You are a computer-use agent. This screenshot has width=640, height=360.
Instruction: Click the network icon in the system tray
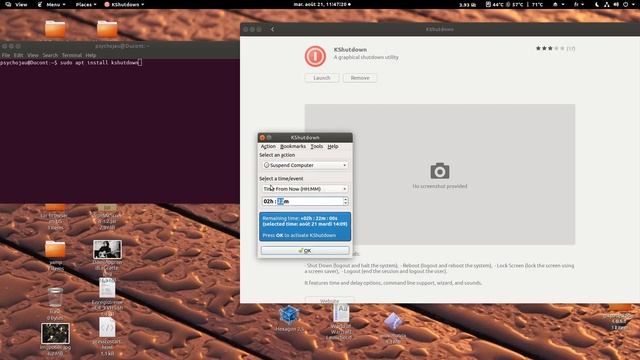coord(607,4)
